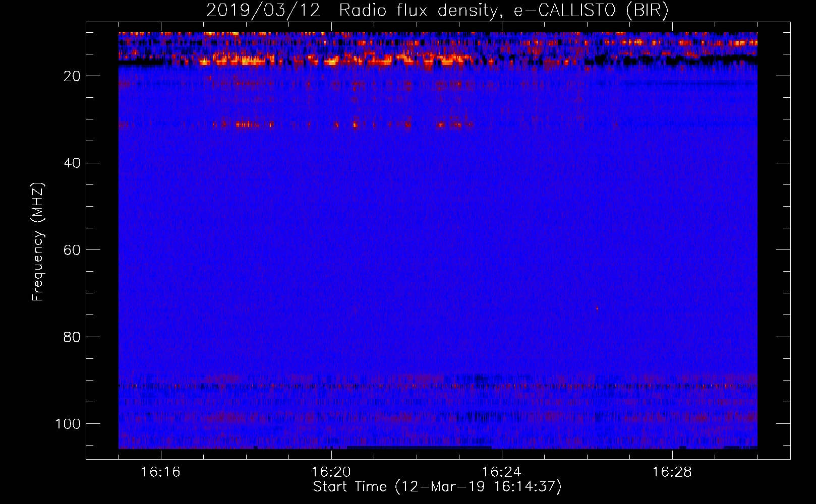Viewport: 816px width, 504px height.
Task: Click the 16:24 time tick label
Action: 502,472
